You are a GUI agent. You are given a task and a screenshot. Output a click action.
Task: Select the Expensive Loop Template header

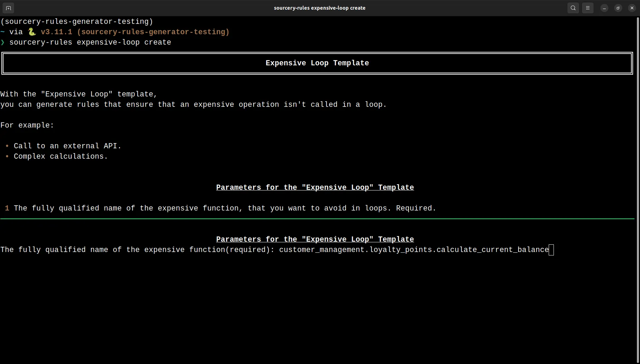click(317, 63)
